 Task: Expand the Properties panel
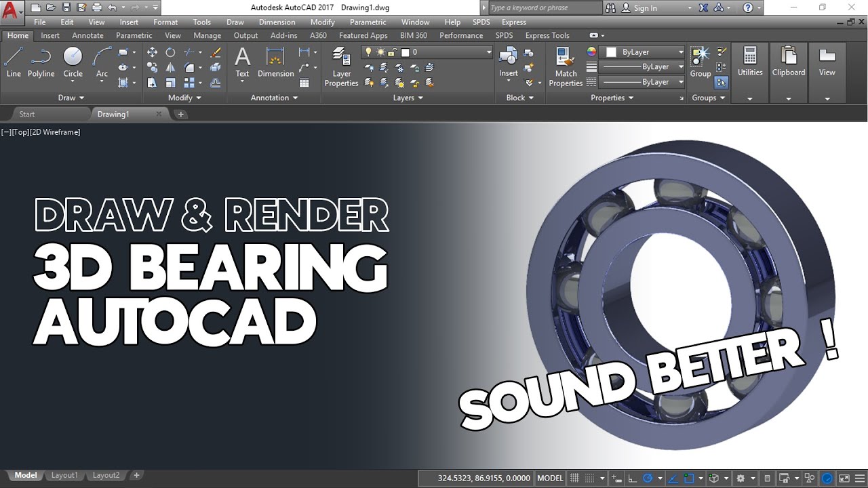pos(612,98)
